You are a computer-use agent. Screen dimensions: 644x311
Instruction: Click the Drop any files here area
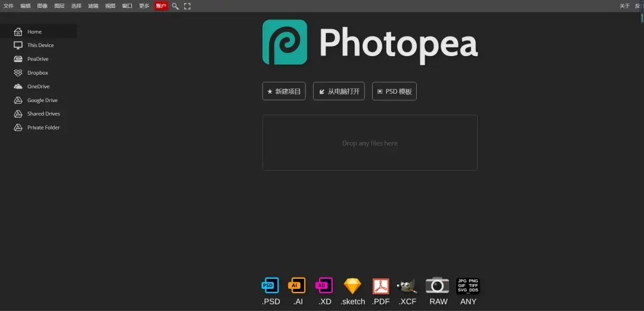click(370, 143)
